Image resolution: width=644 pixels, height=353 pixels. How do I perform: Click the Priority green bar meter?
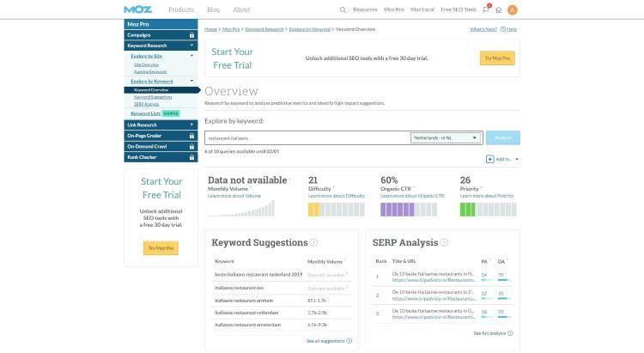point(488,210)
